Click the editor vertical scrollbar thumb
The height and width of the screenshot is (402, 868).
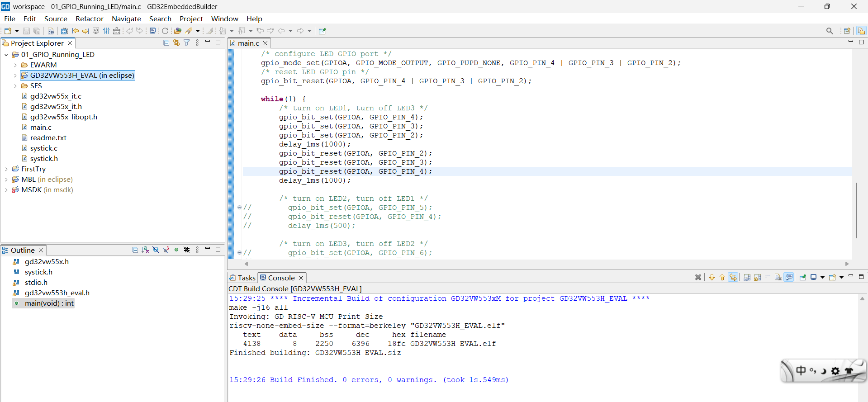[856, 210]
